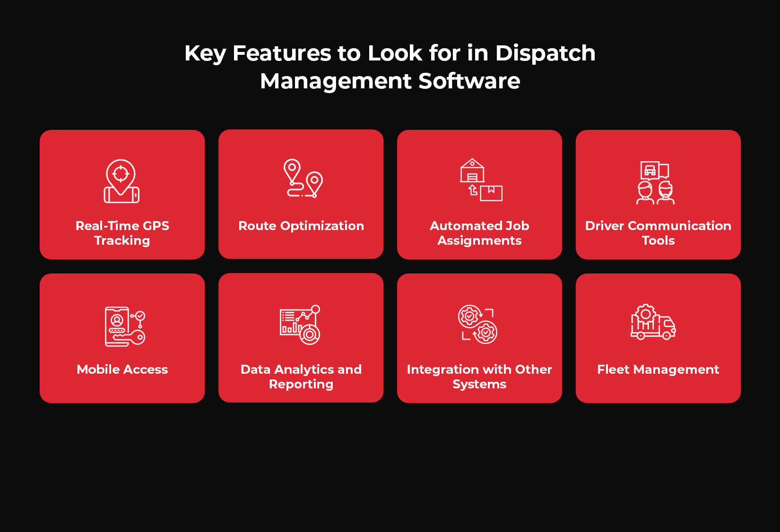The height and width of the screenshot is (532, 780).
Task: Select the 'Route Optimization' label
Action: [x=301, y=226]
